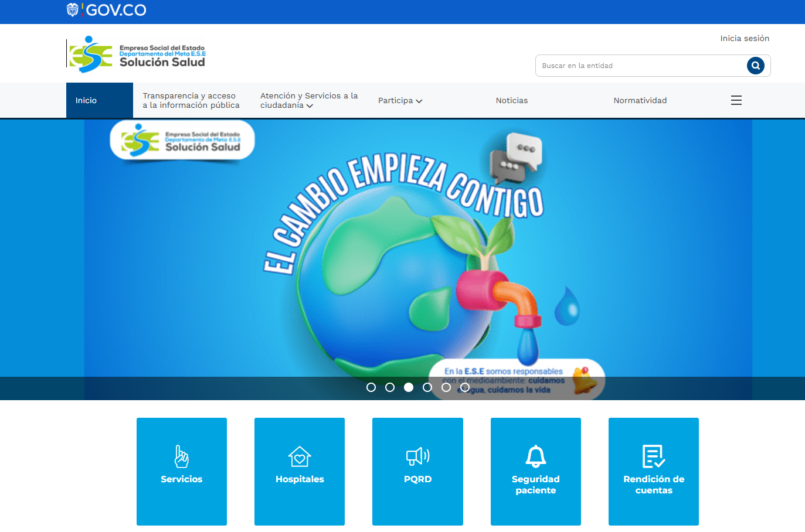805x532 pixels.
Task: Click the PQRD megaphone icon
Action: [x=418, y=456]
